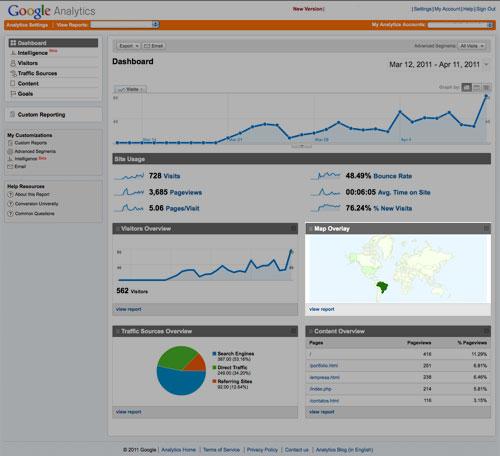Open the All Visits advanced segments dropdown
Screen dimensions: 500x456
tap(472, 46)
